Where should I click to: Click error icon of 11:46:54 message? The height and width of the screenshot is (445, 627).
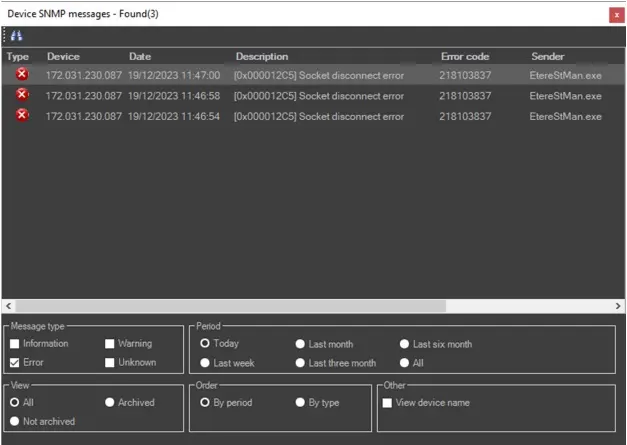21,115
